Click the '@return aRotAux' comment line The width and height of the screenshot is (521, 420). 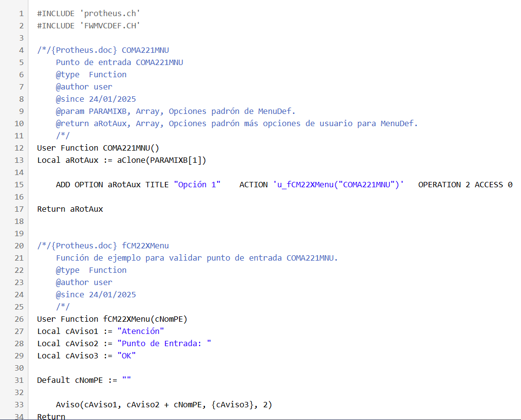click(237, 124)
